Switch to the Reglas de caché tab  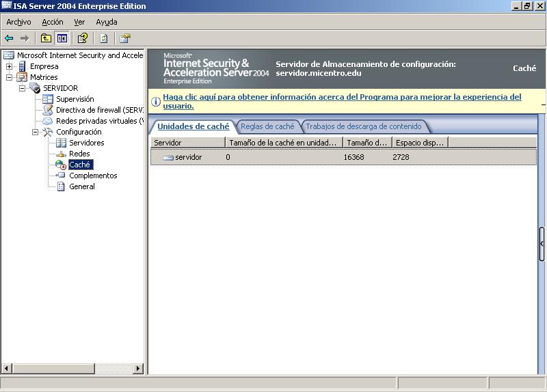point(267,126)
